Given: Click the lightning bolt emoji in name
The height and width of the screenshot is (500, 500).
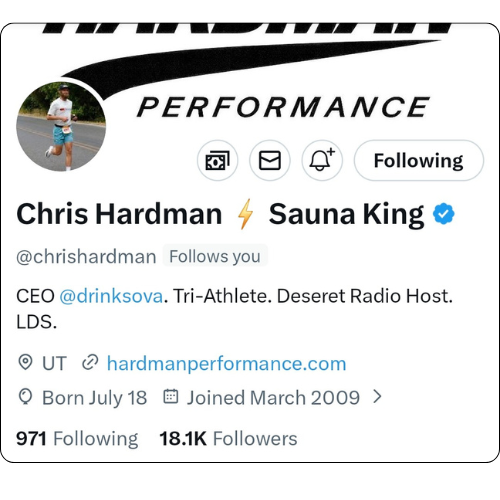Looking at the screenshot, I should pos(245,214).
